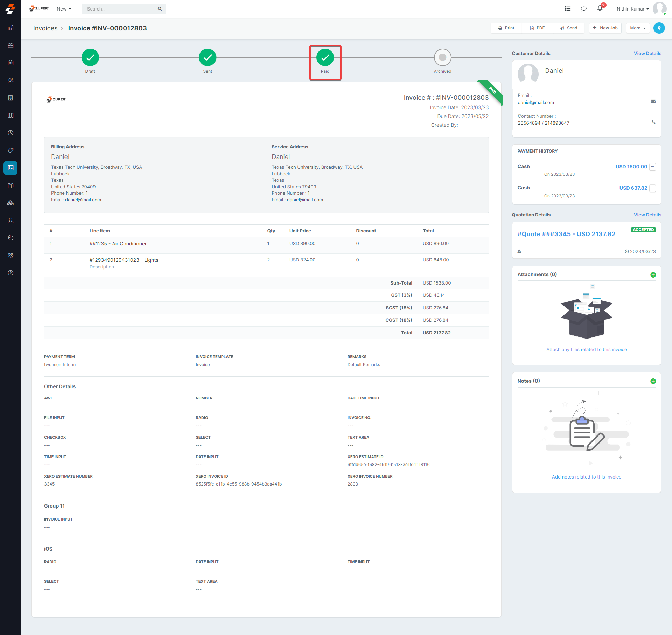Select the Archived status step circle
Image resolution: width=672 pixels, height=635 pixels.
[442, 57]
